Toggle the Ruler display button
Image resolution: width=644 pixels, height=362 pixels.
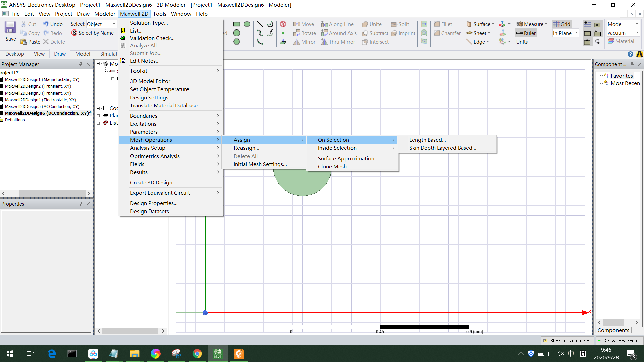point(526,33)
